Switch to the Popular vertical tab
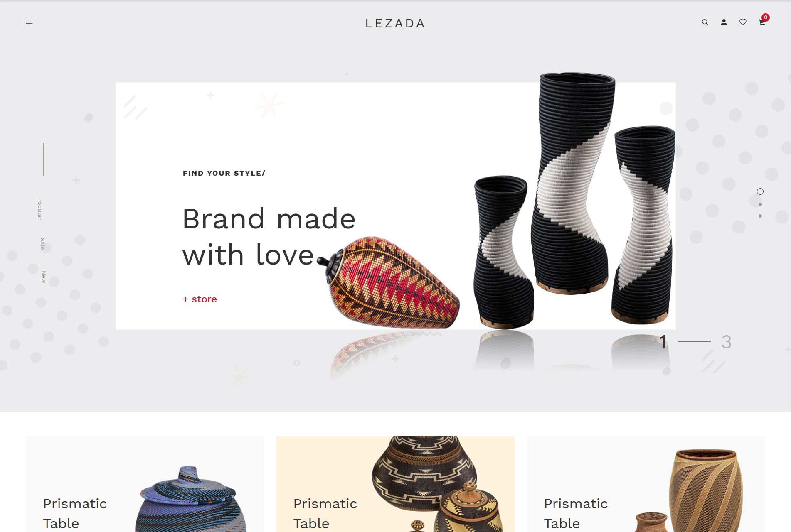This screenshot has height=532, width=791. 40,209
